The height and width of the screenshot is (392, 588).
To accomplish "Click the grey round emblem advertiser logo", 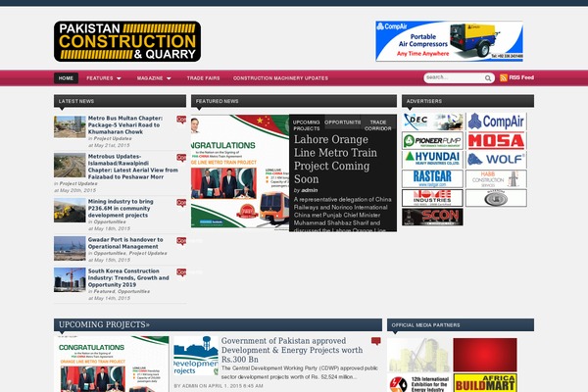I will tap(496, 198).
